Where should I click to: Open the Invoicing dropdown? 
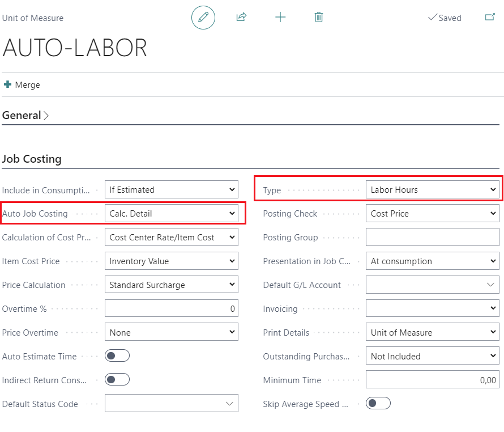pyautogui.click(x=432, y=309)
